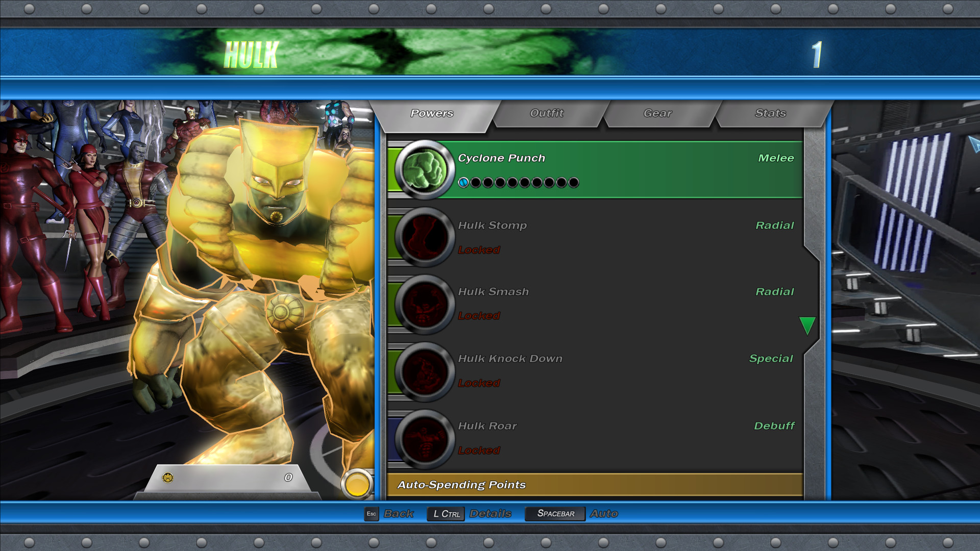Click the coin icon in the currency bar

(x=167, y=477)
